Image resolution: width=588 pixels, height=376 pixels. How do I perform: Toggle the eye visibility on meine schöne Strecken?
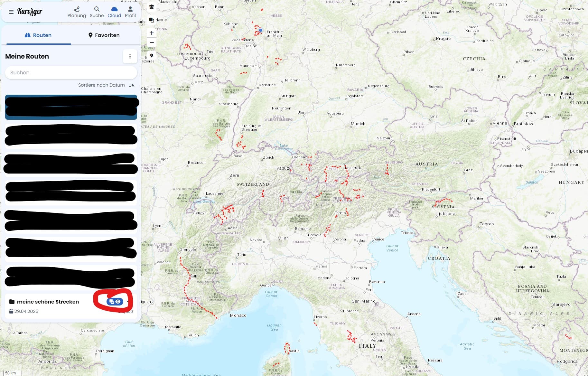tap(118, 302)
